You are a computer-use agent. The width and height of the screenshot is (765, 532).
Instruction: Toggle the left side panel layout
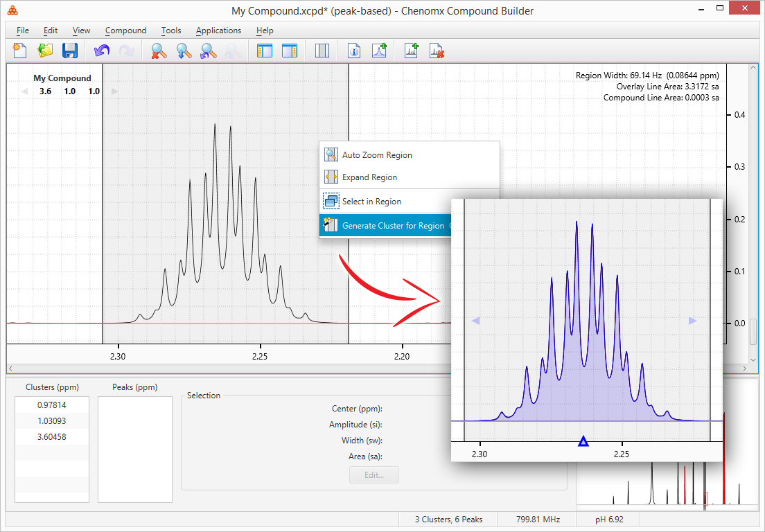point(265,51)
